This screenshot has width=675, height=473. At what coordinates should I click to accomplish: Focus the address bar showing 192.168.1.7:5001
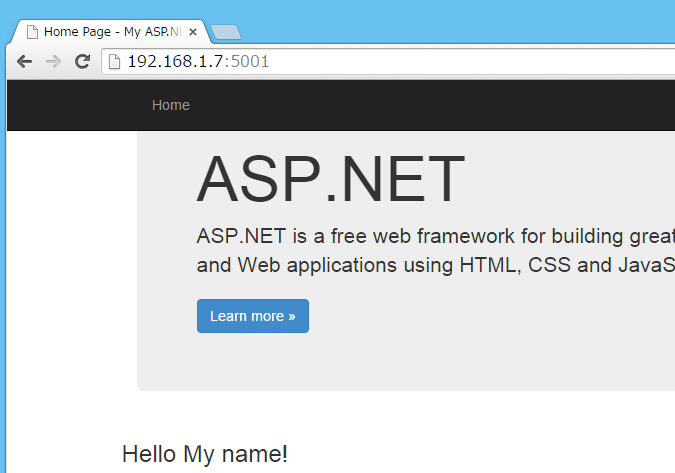point(388,62)
